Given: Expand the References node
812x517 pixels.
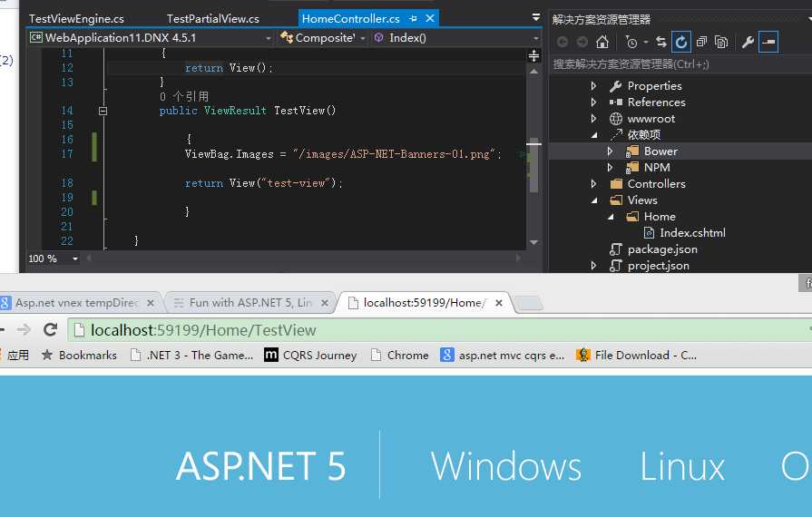Looking at the screenshot, I should click(594, 102).
